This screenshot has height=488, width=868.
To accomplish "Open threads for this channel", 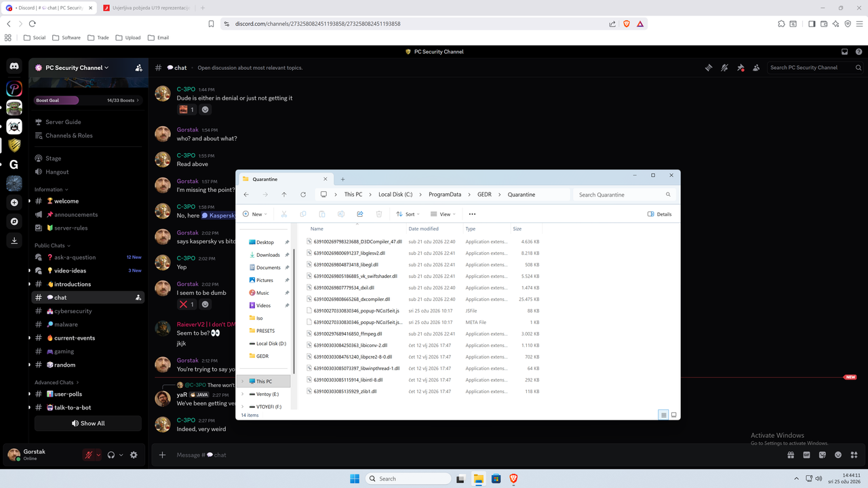I will coord(709,67).
